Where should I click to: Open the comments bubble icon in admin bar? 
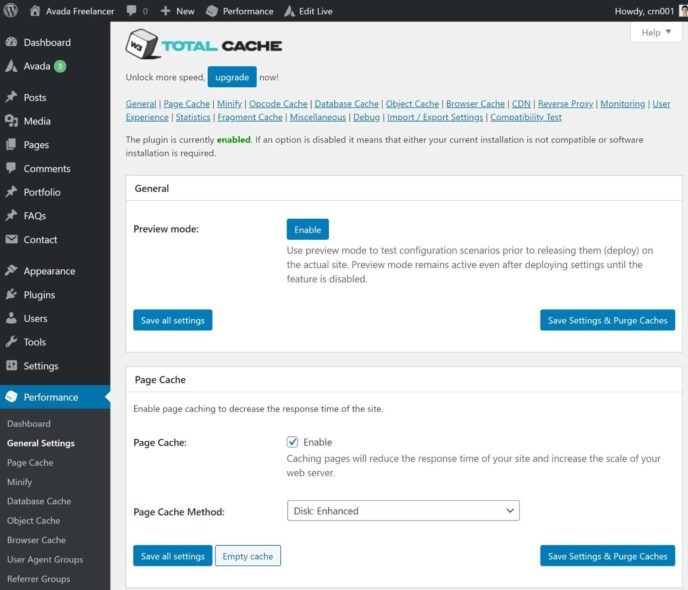click(x=131, y=11)
